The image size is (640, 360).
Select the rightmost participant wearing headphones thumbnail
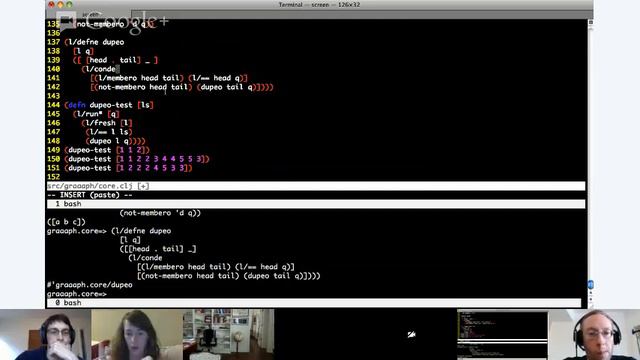(x=594, y=335)
